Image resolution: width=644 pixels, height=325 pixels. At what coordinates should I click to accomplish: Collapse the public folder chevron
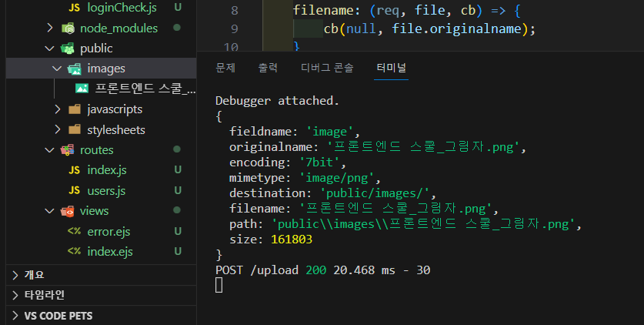click(50, 49)
